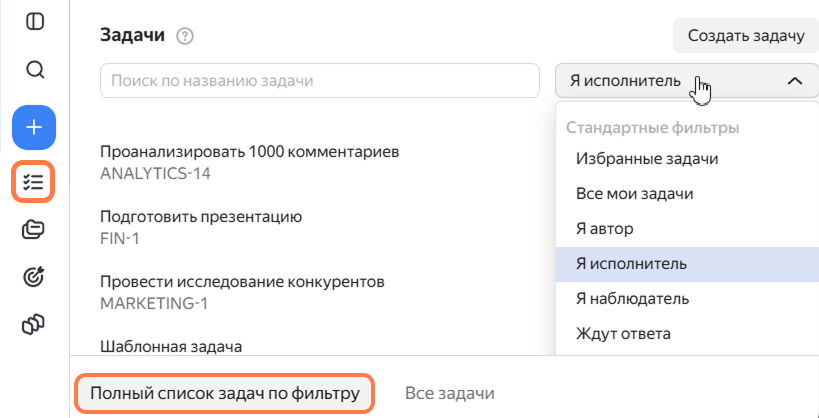Click the help question mark near Задачи
819x418 pixels.
click(x=185, y=37)
